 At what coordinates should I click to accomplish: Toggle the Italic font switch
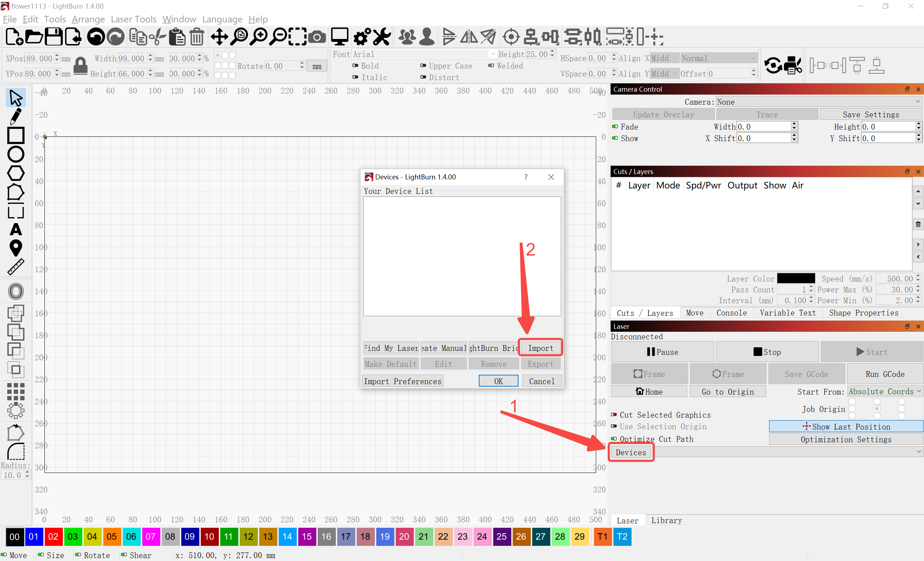[x=355, y=77]
